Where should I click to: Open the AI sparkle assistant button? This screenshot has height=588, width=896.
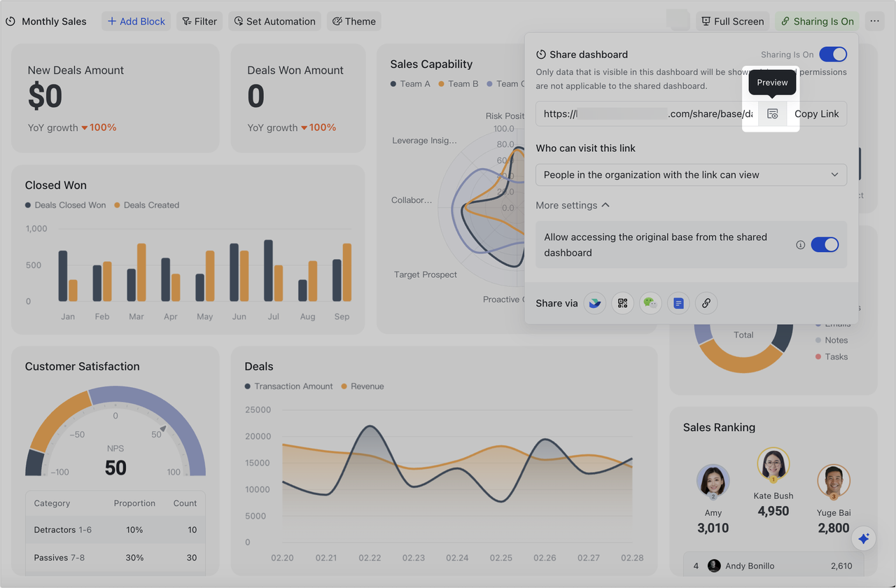pos(864,538)
